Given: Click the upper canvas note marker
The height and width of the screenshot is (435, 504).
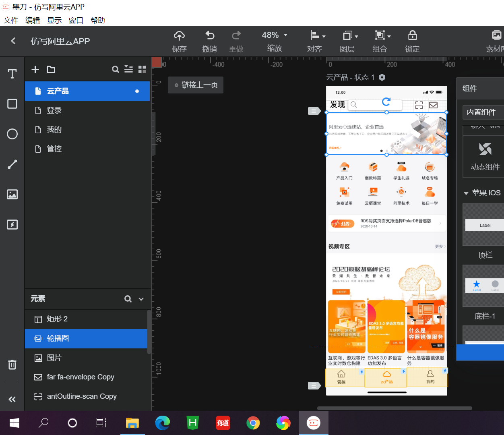Looking at the screenshot, I should point(314,111).
